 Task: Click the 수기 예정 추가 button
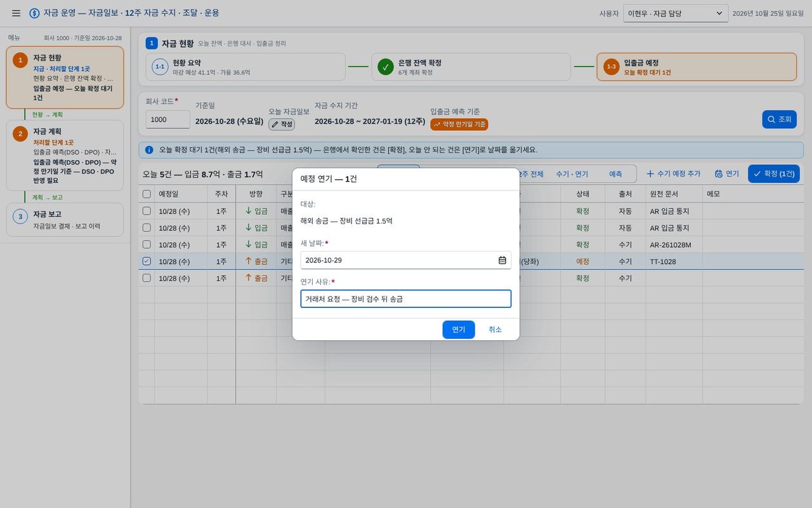point(672,174)
